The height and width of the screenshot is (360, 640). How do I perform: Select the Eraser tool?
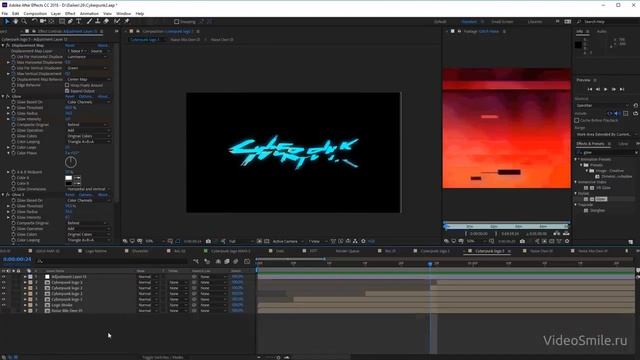106,21
